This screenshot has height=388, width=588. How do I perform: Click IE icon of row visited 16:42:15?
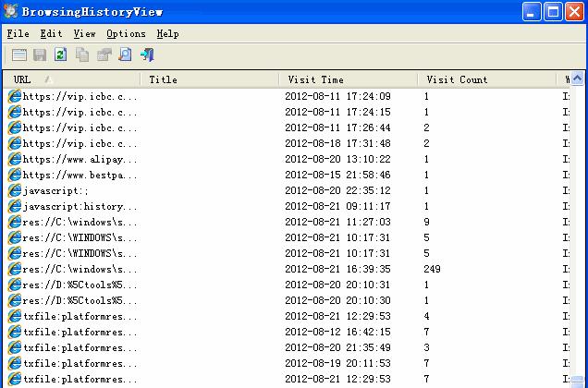pyautogui.click(x=14, y=333)
